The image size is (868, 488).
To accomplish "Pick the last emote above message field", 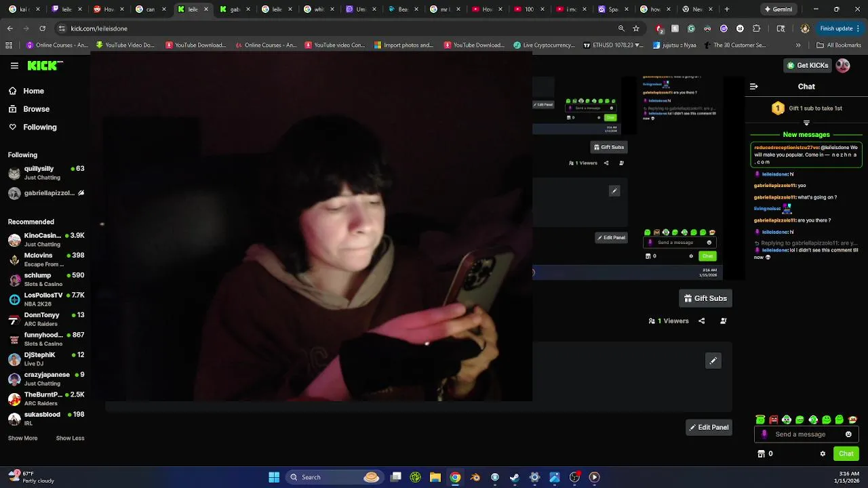I will click(x=852, y=420).
